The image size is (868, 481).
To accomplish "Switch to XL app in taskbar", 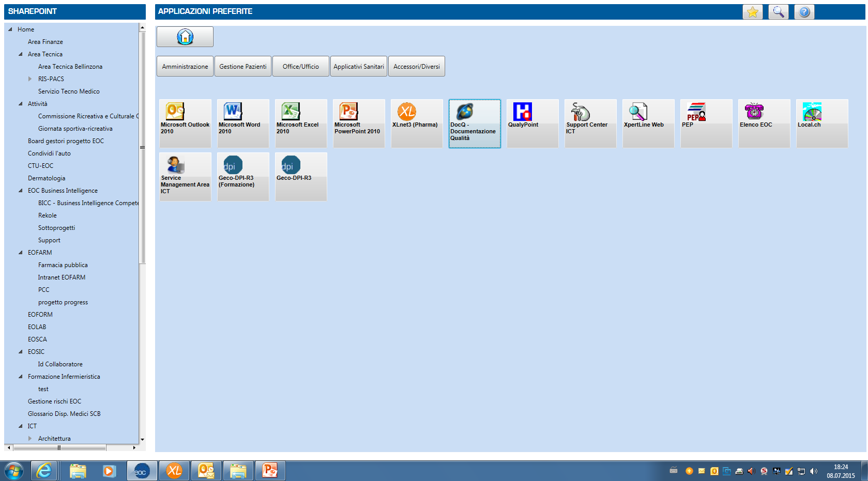I will pyautogui.click(x=174, y=471).
